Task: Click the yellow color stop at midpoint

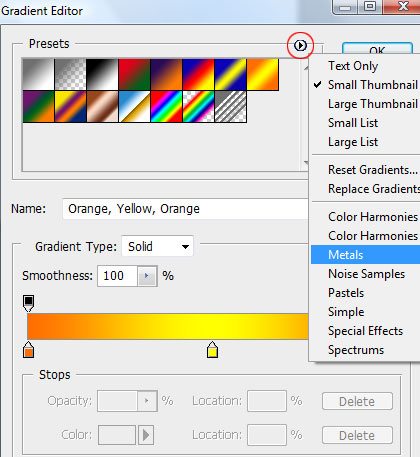Action: (212, 349)
